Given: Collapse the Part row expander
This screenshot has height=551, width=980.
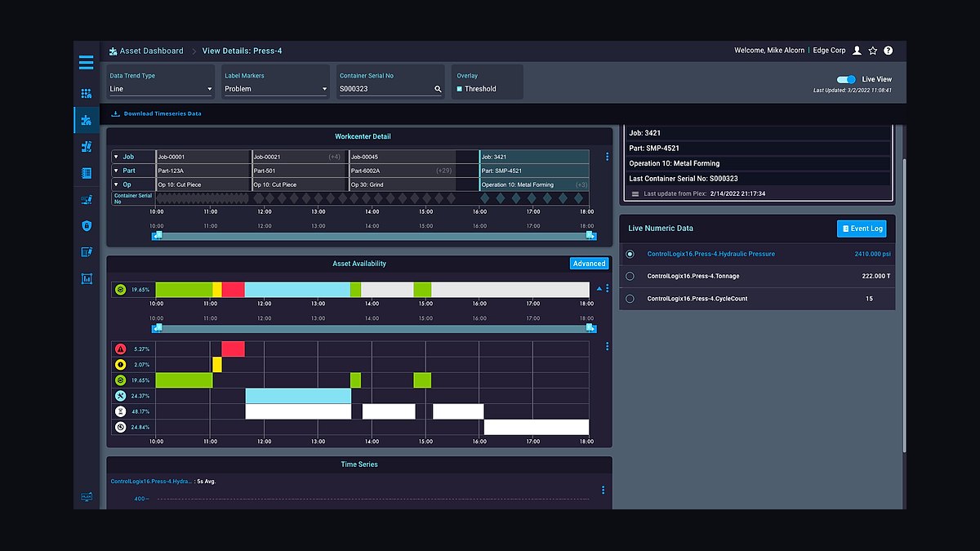Looking at the screenshot, I should (x=116, y=171).
